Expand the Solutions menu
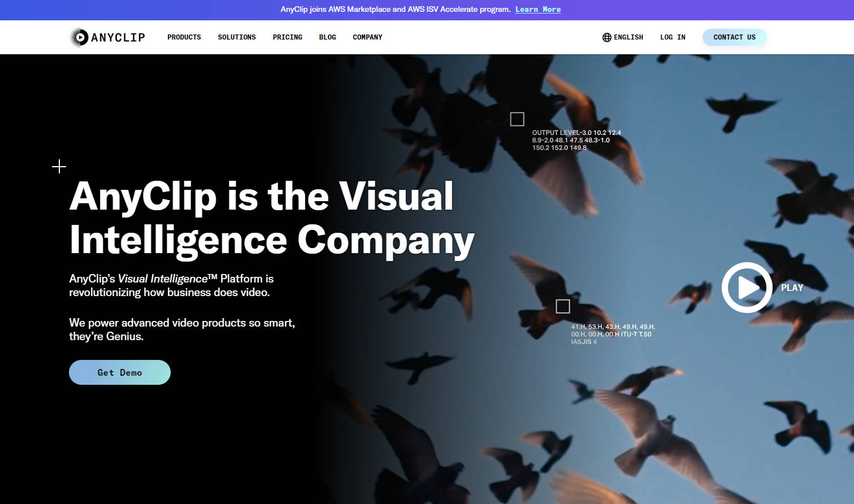Image resolution: width=854 pixels, height=504 pixels. click(x=237, y=37)
